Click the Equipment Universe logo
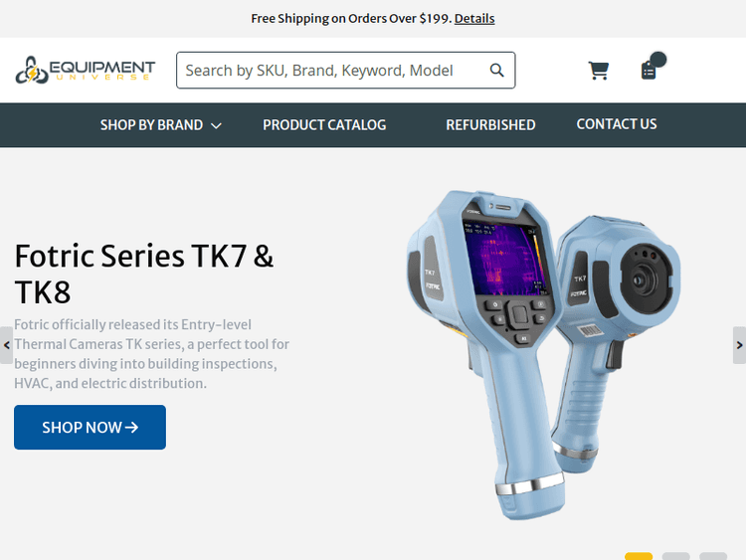 coord(86,70)
